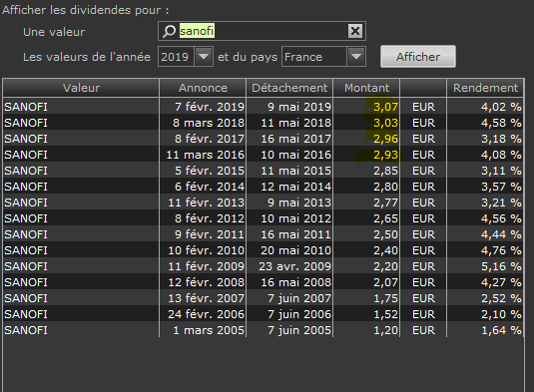
Task: Select the 13 févr. 2007 announcement cell
Action: pos(203,298)
